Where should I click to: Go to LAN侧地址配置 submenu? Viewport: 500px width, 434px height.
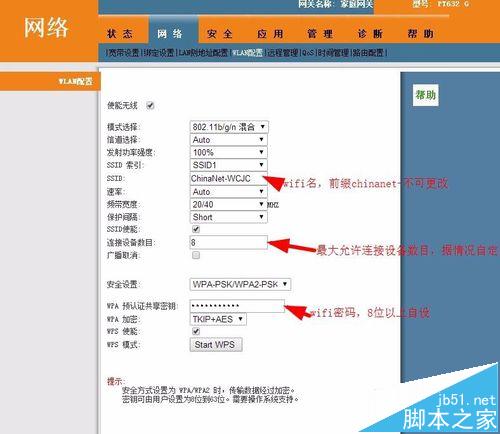(x=203, y=53)
